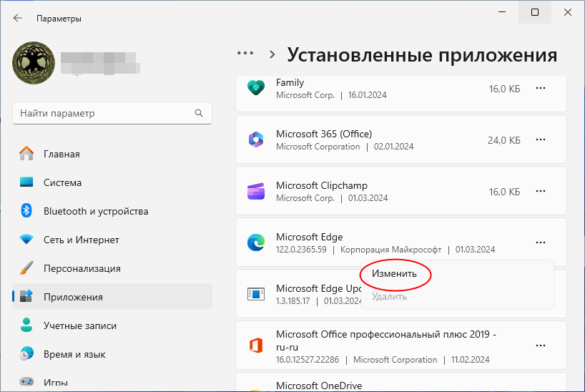
Task: Click the Bluetooth icon in sidebar
Action: tap(26, 211)
